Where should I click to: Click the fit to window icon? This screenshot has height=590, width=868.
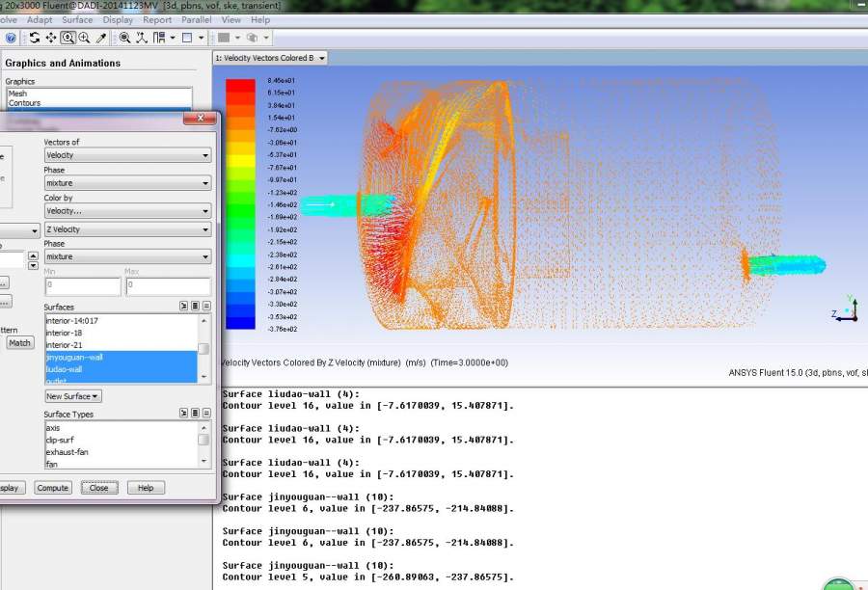125,38
